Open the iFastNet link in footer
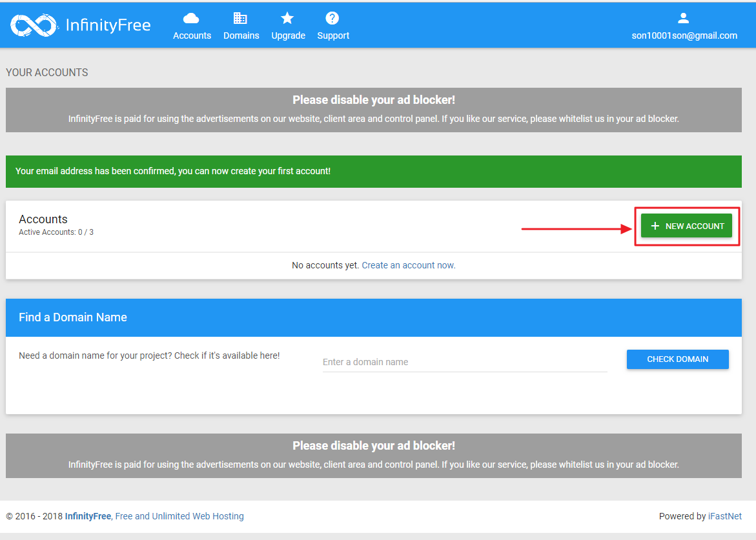756x540 pixels. click(724, 515)
